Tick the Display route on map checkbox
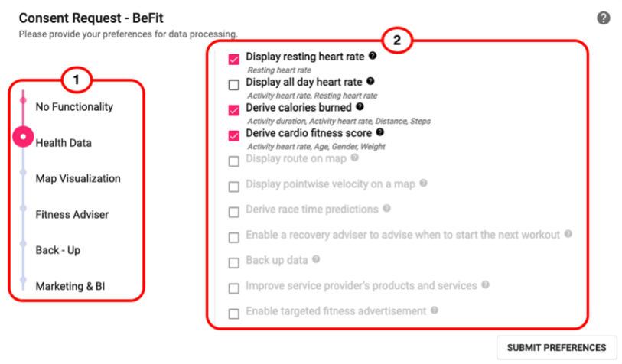622x364 pixels. 234,161
